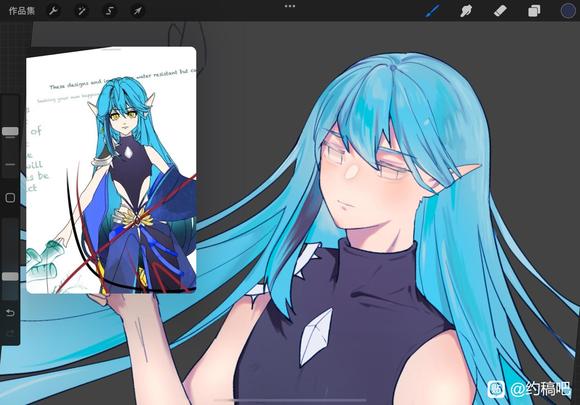Open the Layers panel
The image size is (580, 405).
(534, 11)
